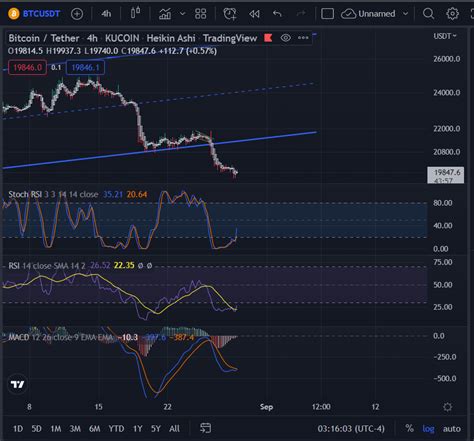Open the indicator templates grid icon
Viewport: 474px width, 441px height.
coord(200,14)
